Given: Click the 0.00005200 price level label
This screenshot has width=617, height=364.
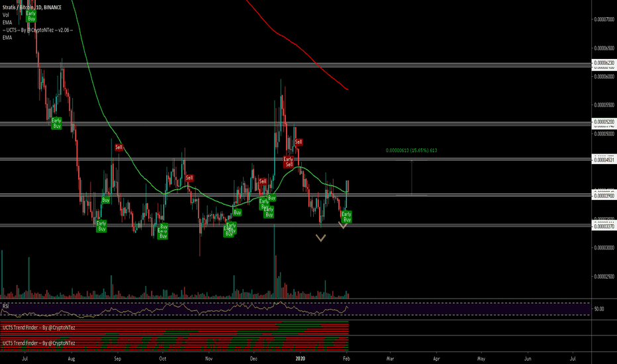Looking at the screenshot, I should (x=604, y=122).
